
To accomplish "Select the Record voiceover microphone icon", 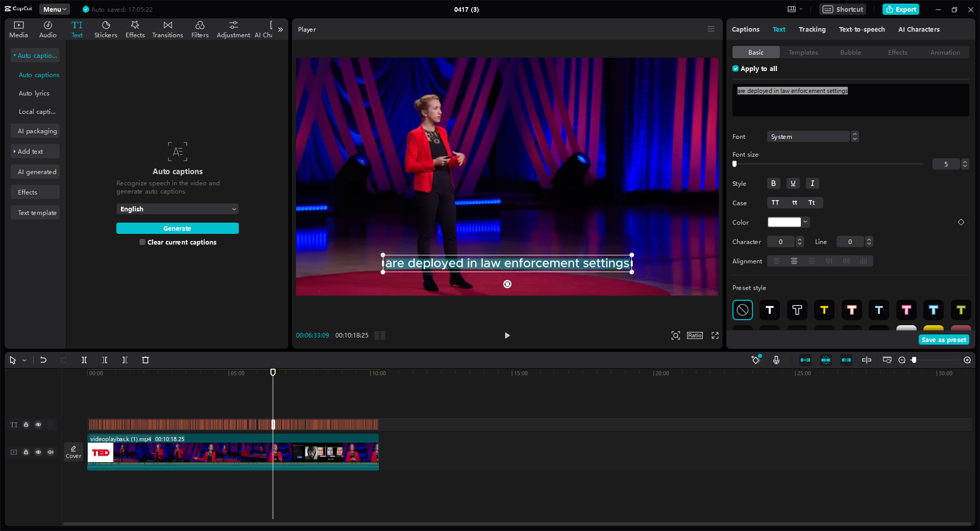I will tap(776, 360).
